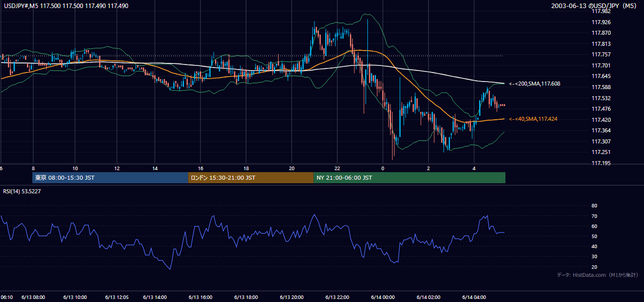644x302 pixels.
Task: Click the London 15:30-21:00 JST session bar
Action: pos(251,178)
